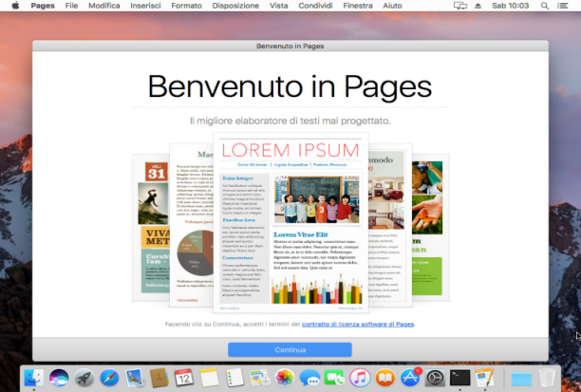Open App Store with notification badge
The height and width of the screenshot is (392, 581).
click(x=410, y=378)
